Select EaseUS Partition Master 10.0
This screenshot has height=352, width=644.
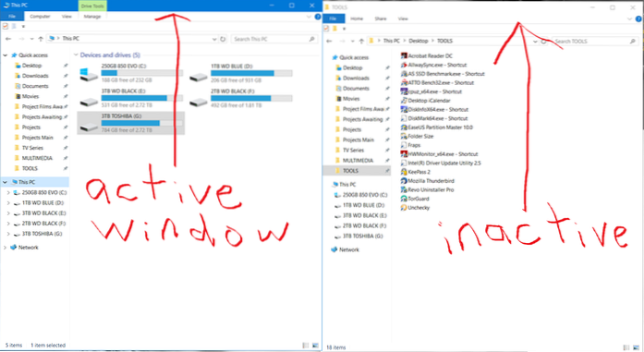tap(437, 127)
